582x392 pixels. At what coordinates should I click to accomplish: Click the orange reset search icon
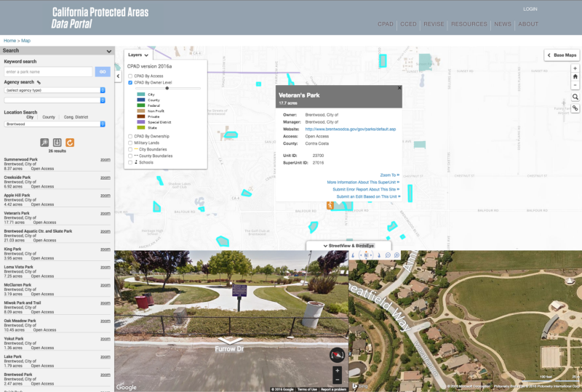click(70, 143)
